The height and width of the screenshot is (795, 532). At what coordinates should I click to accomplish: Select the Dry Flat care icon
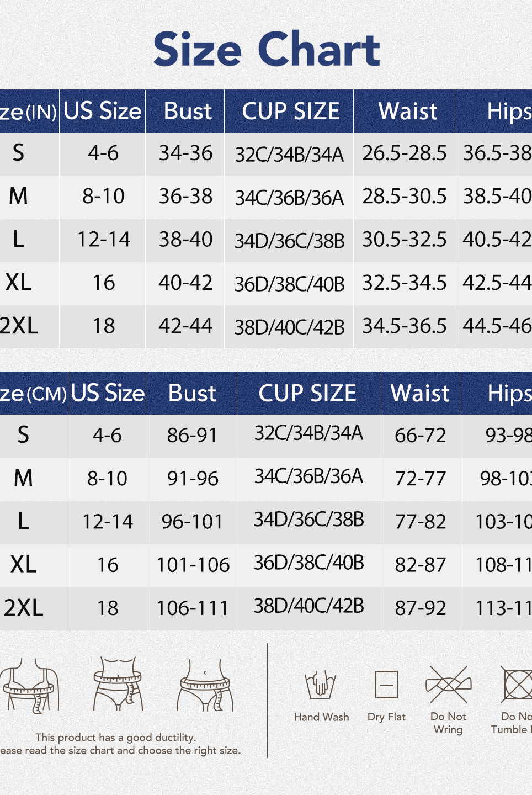coord(386,685)
